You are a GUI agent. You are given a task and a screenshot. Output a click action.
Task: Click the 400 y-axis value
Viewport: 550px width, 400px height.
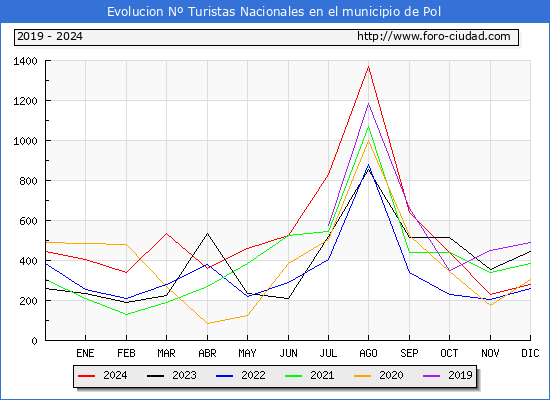pyautogui.click(x=28, y=261)
